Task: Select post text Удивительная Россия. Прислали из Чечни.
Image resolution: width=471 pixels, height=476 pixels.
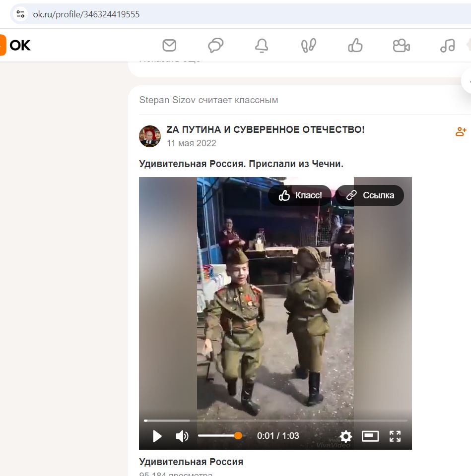Action: [x=241, y=164]
